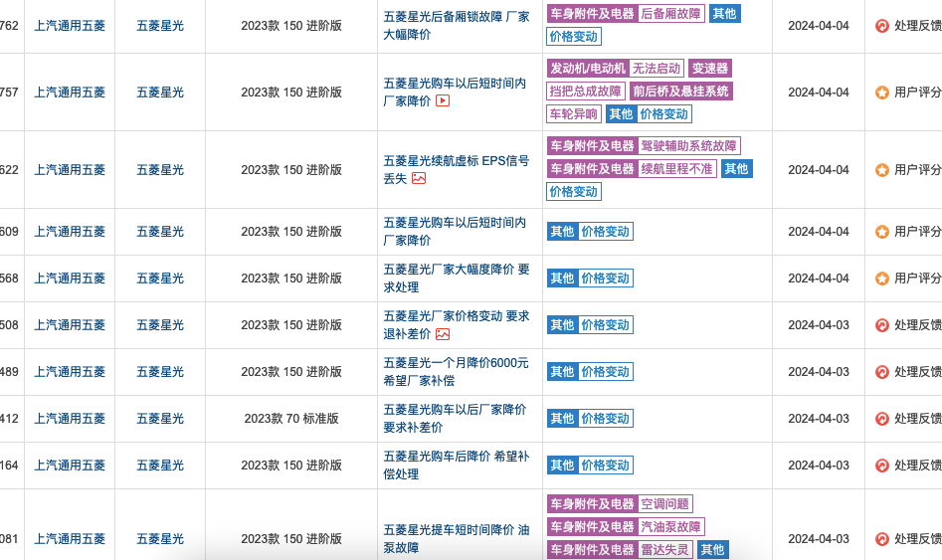Screen dimensions: 942x560
Task: Open complaint 五菱星光购车以后厂家降价 要求补差价
Action: [455, 419]
